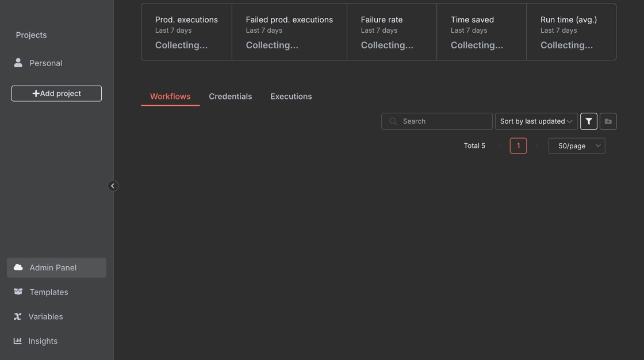Switch to the Executions tab
This screenshot has height=360, width=644.
click(291, 97)
